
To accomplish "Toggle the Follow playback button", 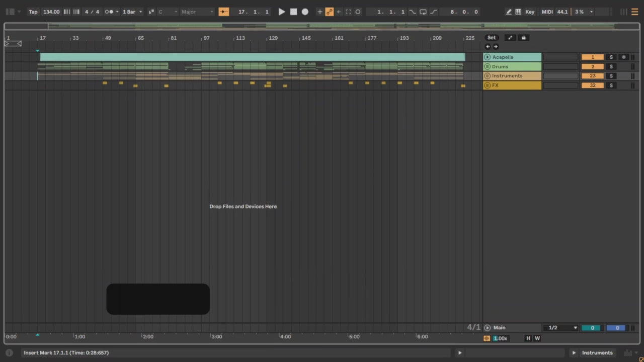I will [x=224, y=12].
